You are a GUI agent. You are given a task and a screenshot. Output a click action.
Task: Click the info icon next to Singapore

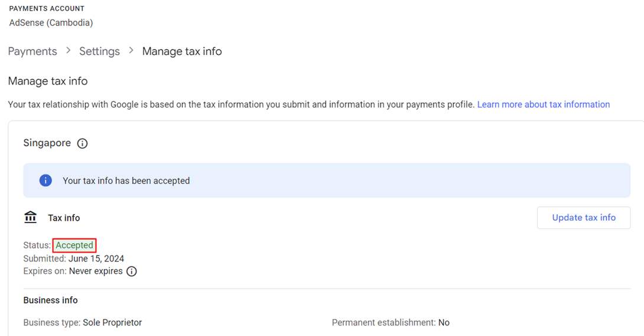(x=83, y=144)
